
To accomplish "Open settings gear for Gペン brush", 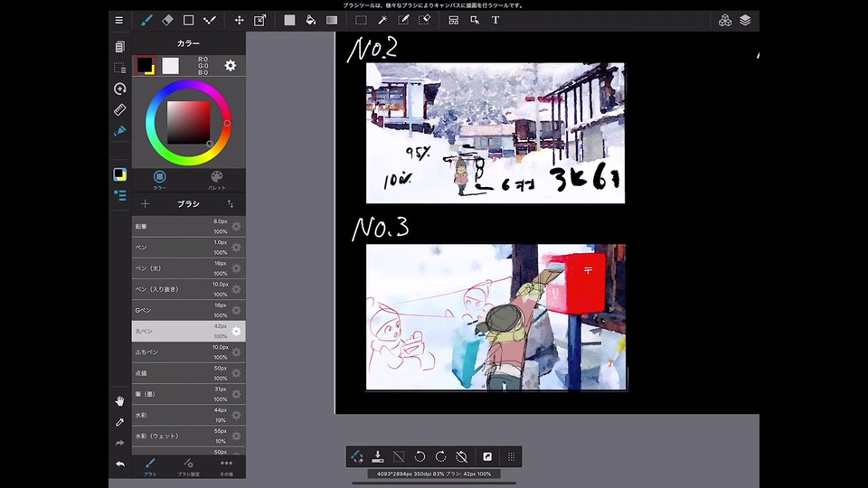I will pyautogui.click(x=236, y=310).
